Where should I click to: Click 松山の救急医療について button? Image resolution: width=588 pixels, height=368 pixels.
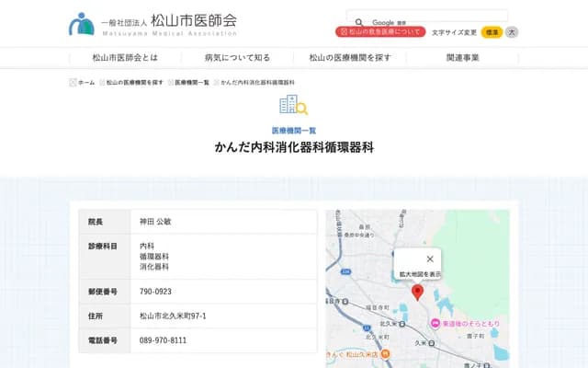(380, 32)
